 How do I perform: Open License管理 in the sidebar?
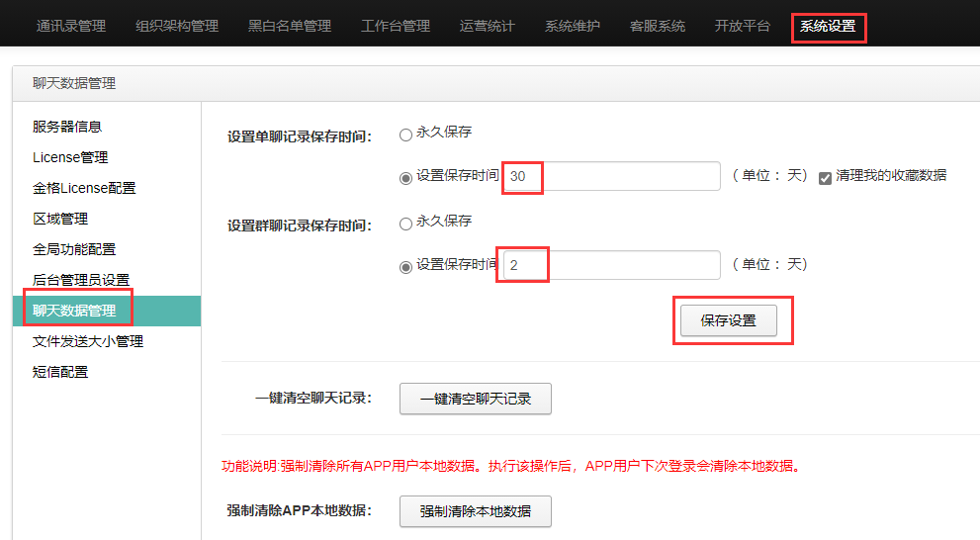(70, 157)
